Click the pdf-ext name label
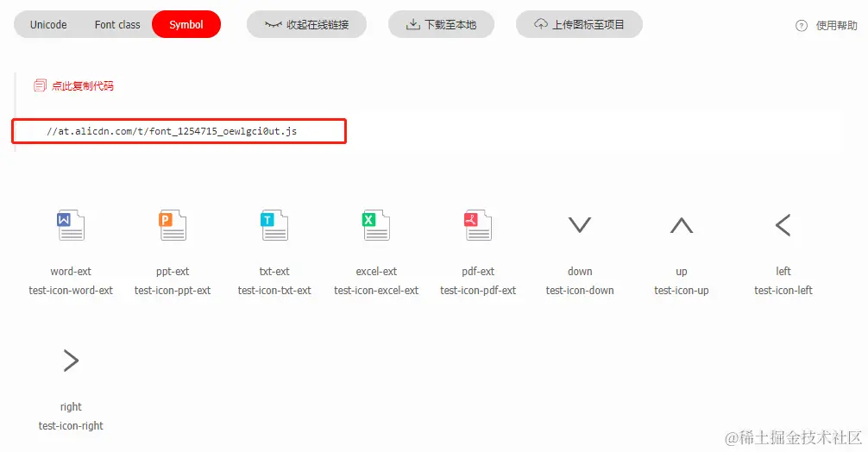Image resolution: width=868 pixels, height=452 pixels. (478, 272)
